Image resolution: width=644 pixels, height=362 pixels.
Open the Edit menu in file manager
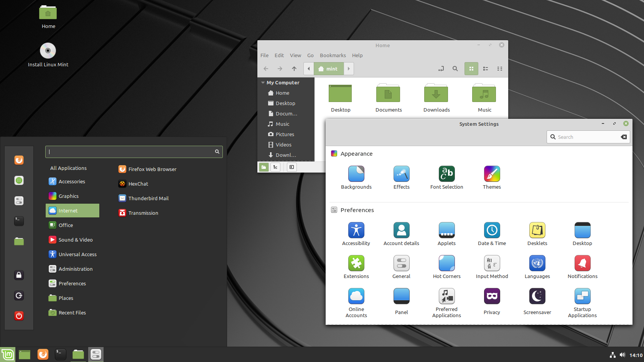pos(279,55)
